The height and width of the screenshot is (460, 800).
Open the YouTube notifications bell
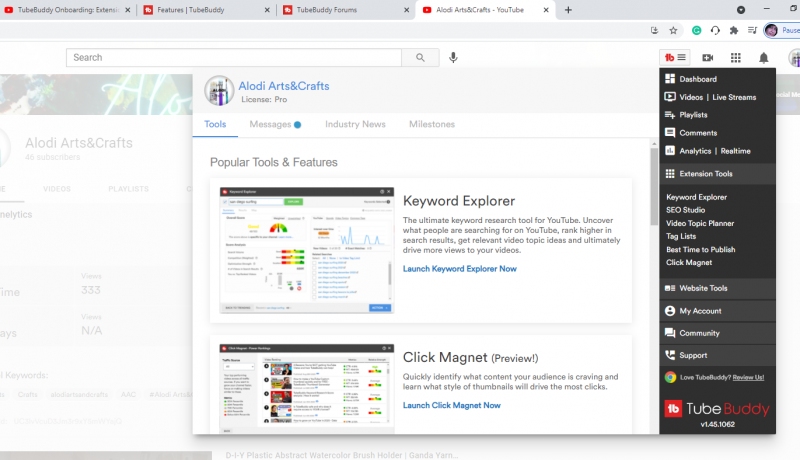point(764,58)
